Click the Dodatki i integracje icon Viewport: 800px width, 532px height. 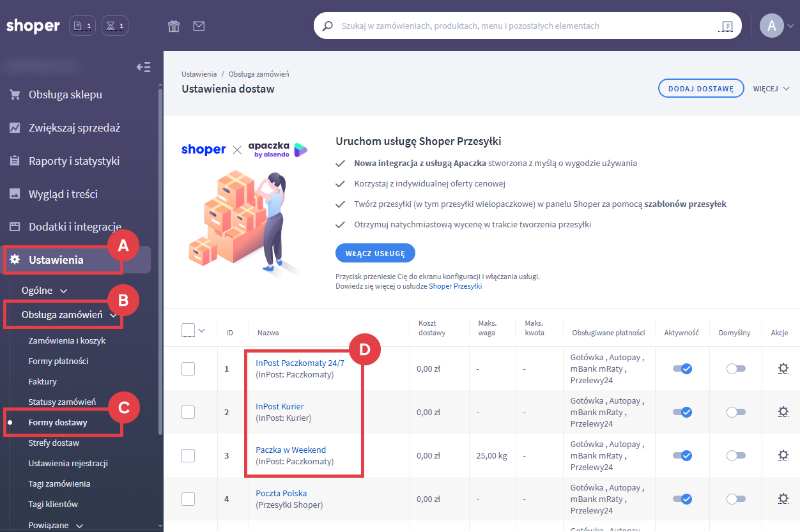point(14,227)
